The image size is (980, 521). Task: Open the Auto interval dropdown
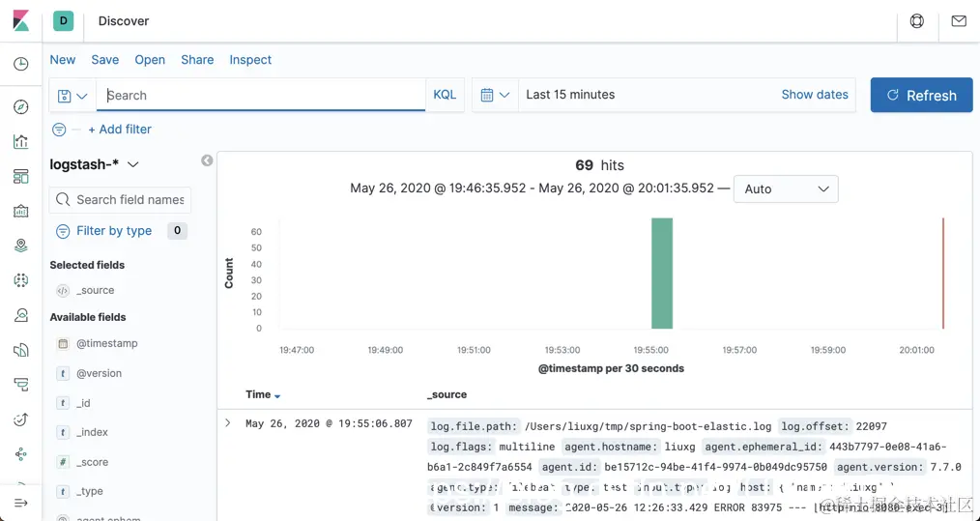(x=786, y=188)
